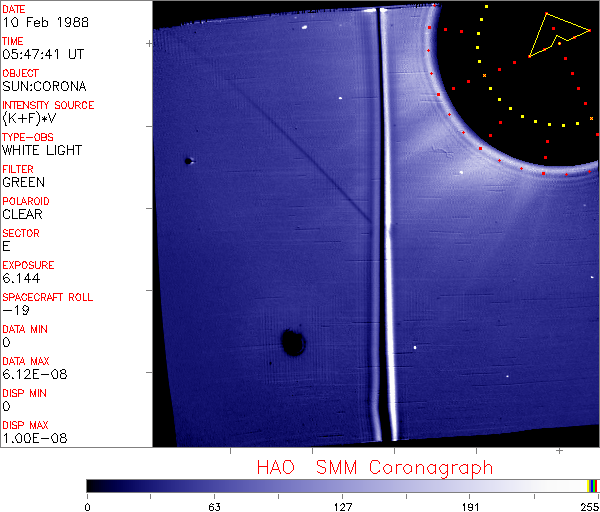Viewport: 600px width, 512px height.
Task: Click the FILTER label
Action: point(18,169)
